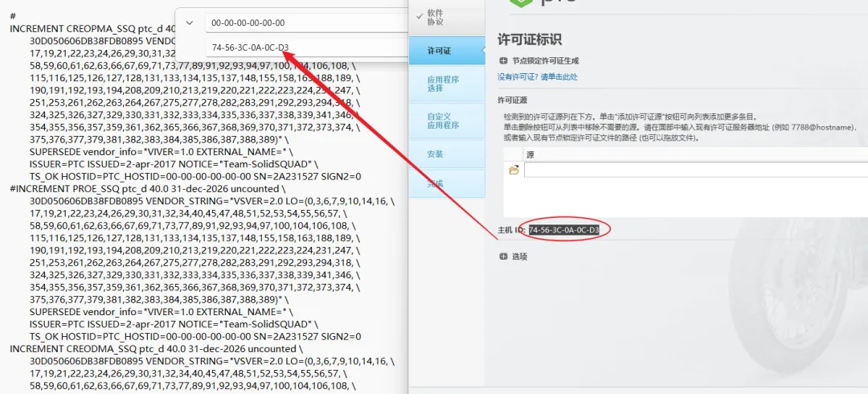Focus the replace field containing 74-56-3C-0A-0C-D3
Viewport: 868px width, 394px height.
tap(307, 47)
